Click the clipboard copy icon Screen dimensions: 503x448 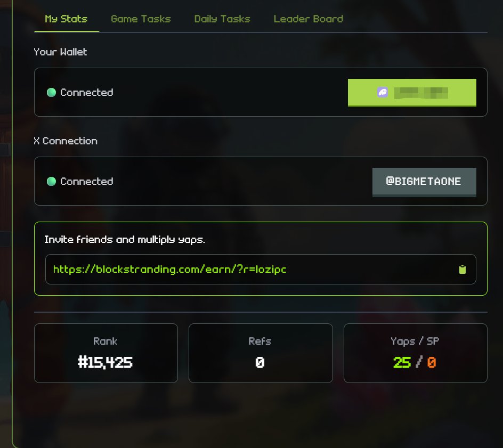[463, 270]
